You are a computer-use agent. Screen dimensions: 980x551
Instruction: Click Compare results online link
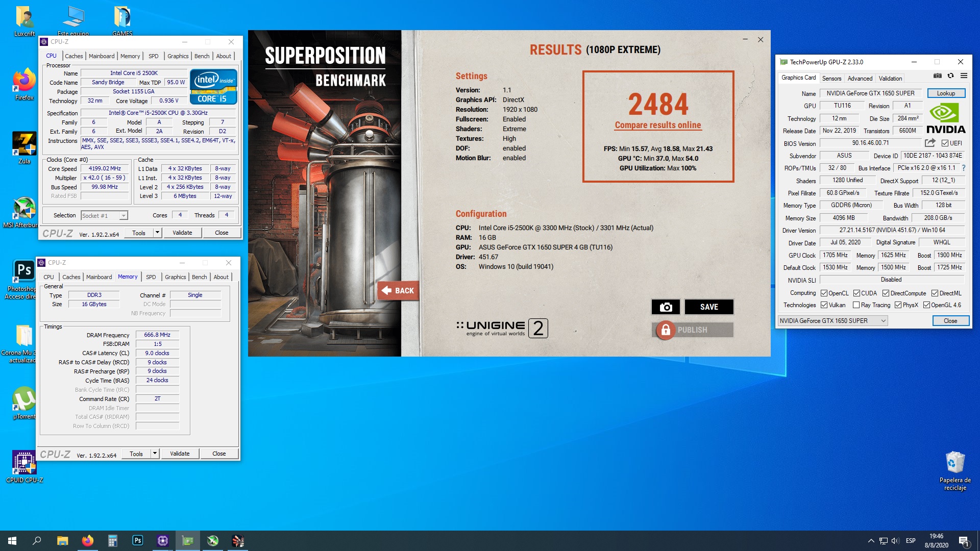point(657,125)
